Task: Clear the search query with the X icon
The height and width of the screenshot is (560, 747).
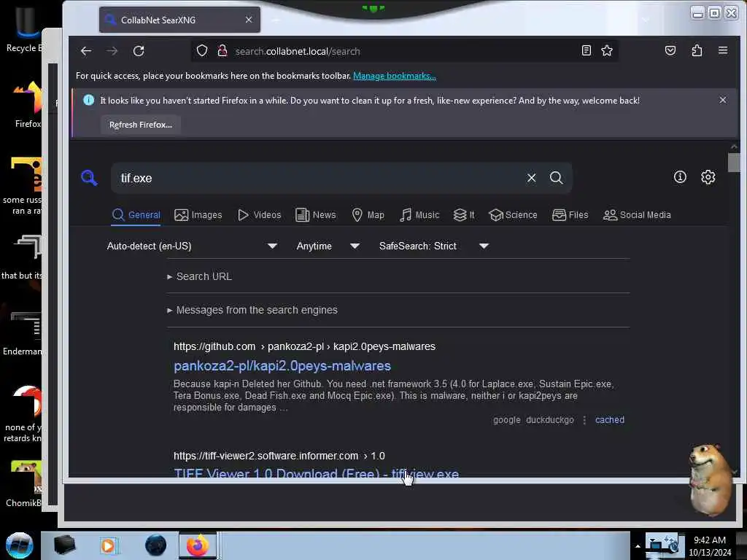Action: tap(531, 178)
